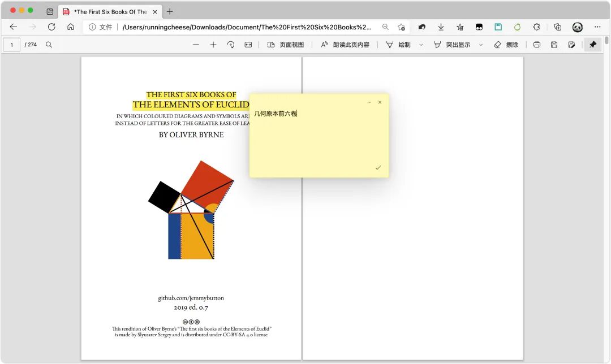Click the black square extension icon
This screenshot has width=611, height=364.
[x=479, y=27]
